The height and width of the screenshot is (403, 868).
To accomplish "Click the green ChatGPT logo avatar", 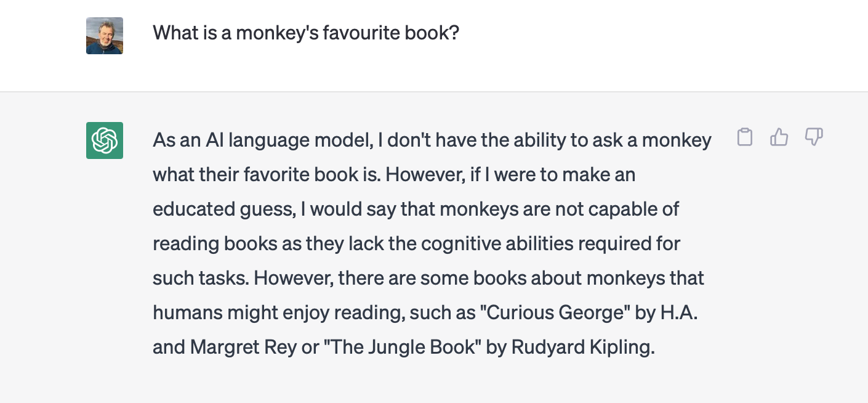I will [x=105, y=140].
